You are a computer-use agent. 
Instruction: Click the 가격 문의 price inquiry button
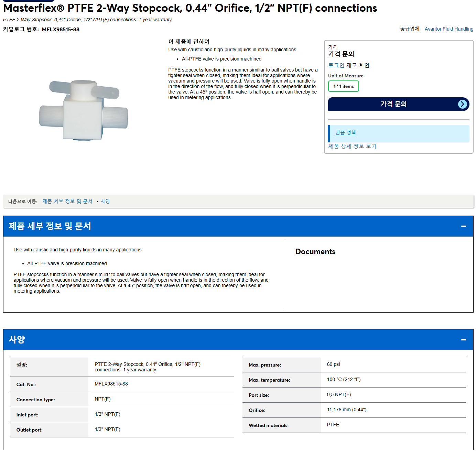pos(399,104)
